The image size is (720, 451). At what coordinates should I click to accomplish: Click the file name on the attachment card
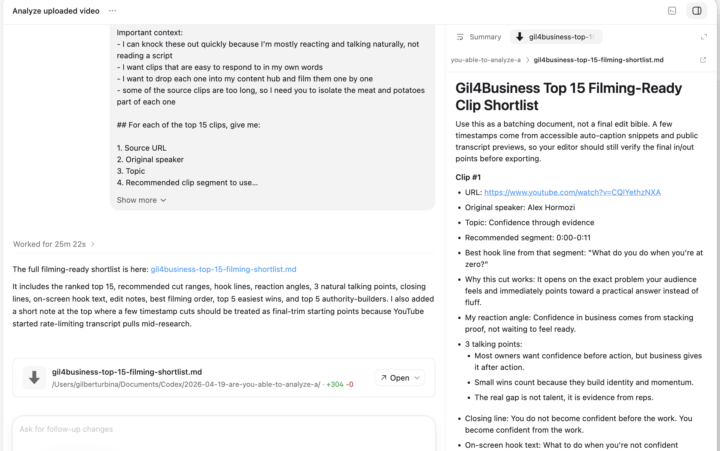point(127,372)
